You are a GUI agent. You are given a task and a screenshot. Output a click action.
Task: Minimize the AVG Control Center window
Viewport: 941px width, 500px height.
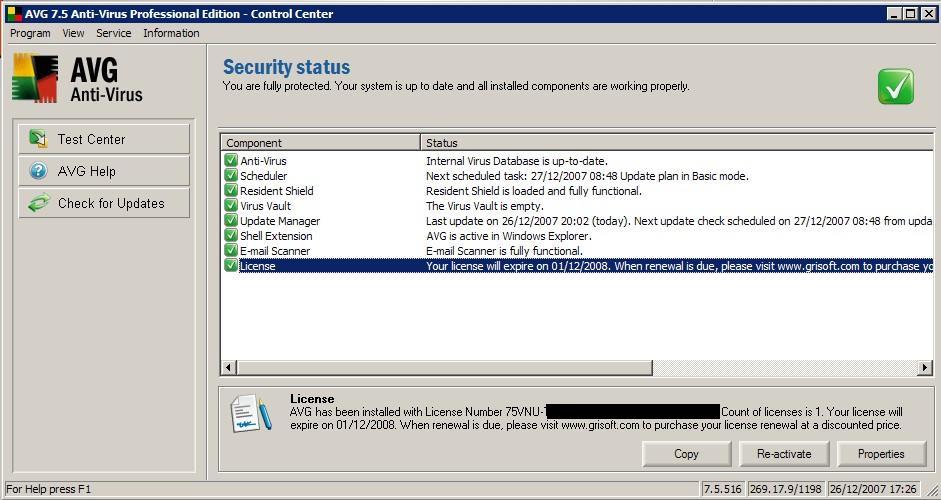(894, 13)
